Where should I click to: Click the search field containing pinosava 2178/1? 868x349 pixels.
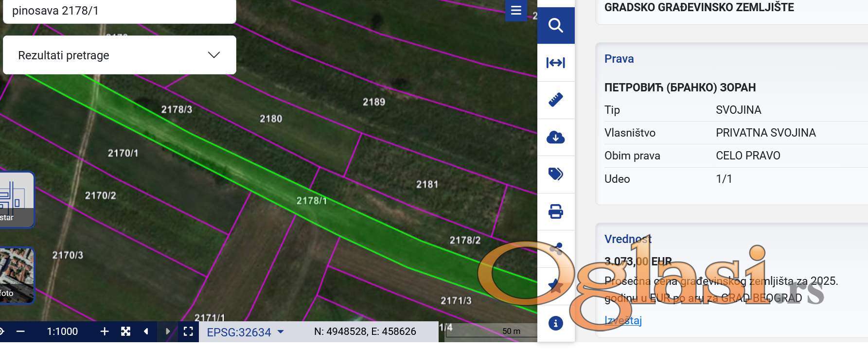tap(120, 11)
